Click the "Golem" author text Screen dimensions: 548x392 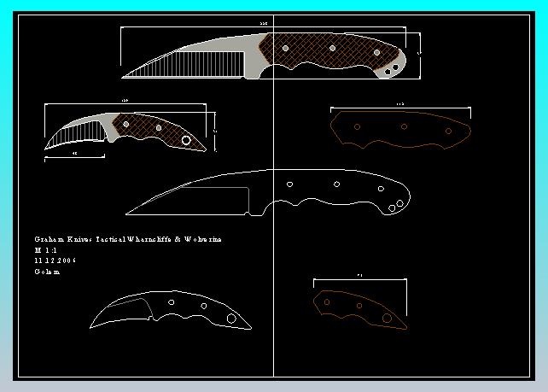(47, 272)
